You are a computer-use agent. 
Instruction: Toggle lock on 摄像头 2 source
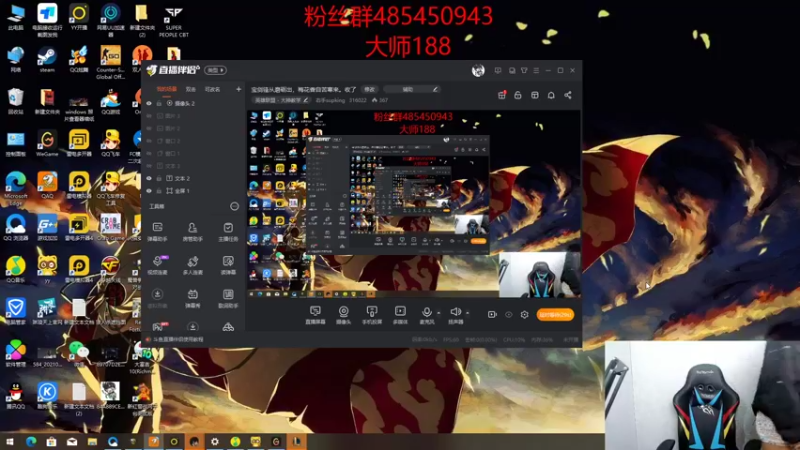159,104
